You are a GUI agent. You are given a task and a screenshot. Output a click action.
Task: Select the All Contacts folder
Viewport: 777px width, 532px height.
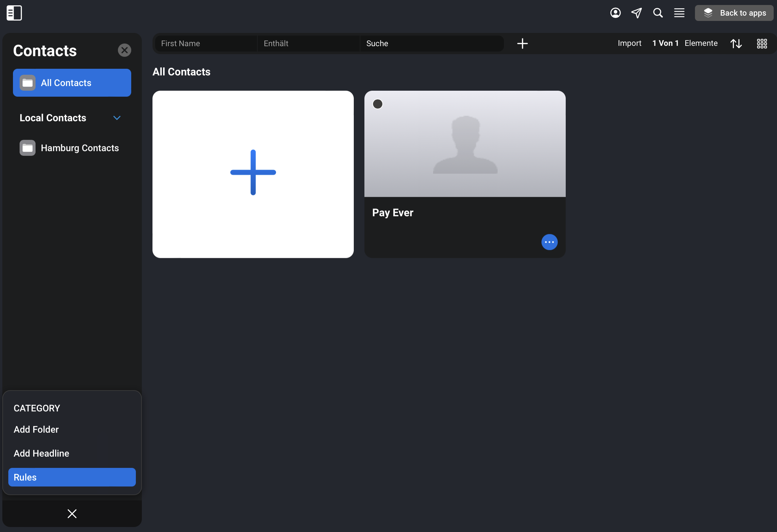[x=72, y=83]
